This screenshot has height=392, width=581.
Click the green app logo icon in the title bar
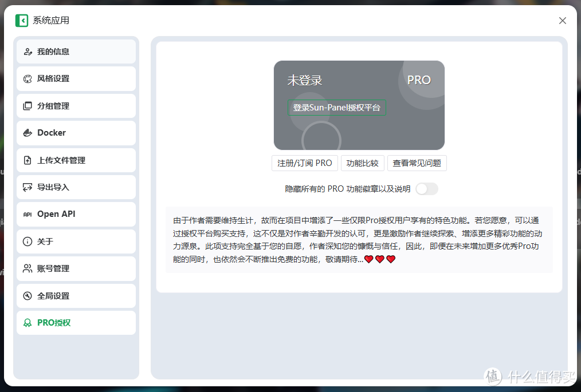pos(22,21)
